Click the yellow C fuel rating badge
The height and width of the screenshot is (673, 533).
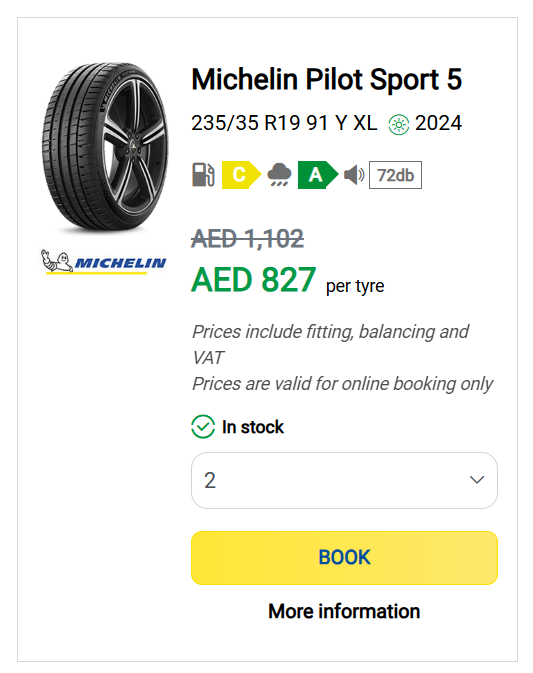(x=241, y=175)
